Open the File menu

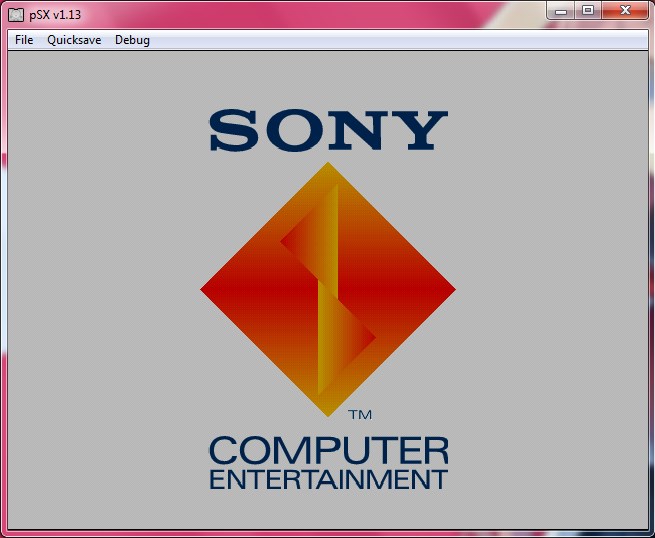pos(24,40)
